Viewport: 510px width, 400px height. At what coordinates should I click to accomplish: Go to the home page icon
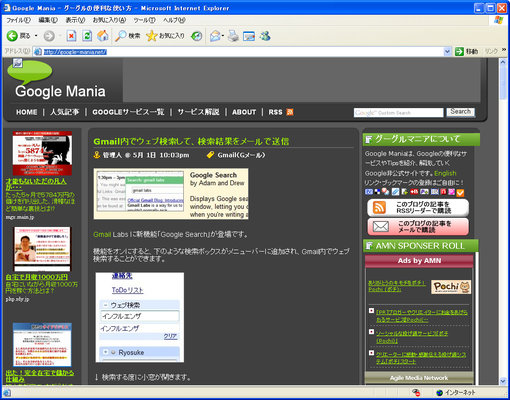(103, 36)
